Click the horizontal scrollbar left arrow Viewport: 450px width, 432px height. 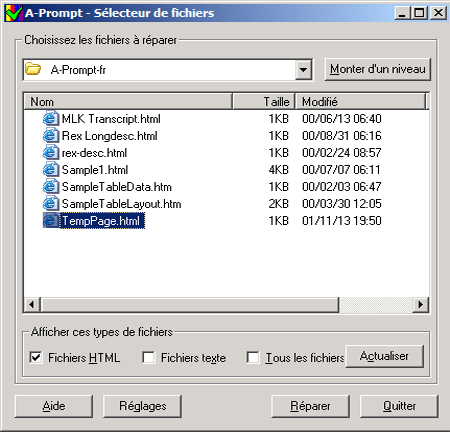tap(32, 304)
